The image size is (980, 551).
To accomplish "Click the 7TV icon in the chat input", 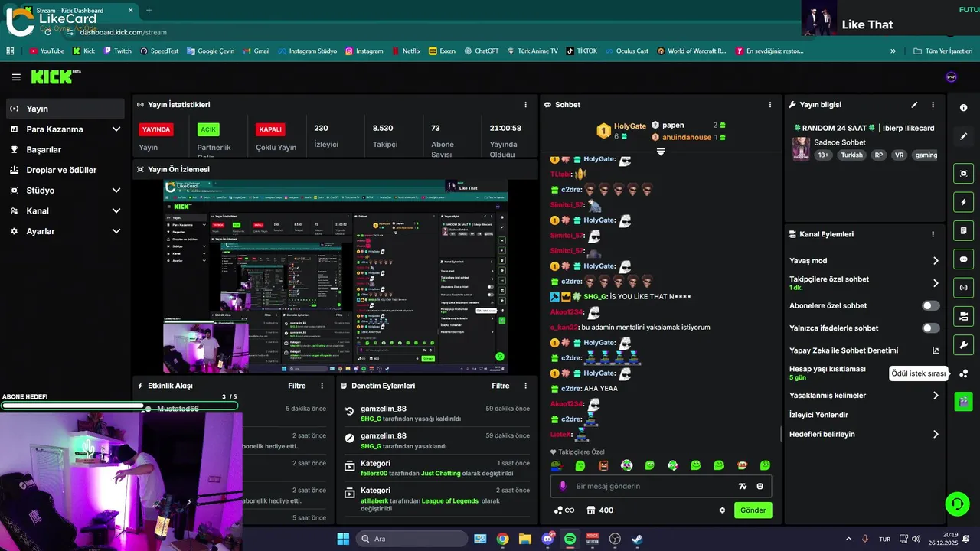I will coord(742,486).
